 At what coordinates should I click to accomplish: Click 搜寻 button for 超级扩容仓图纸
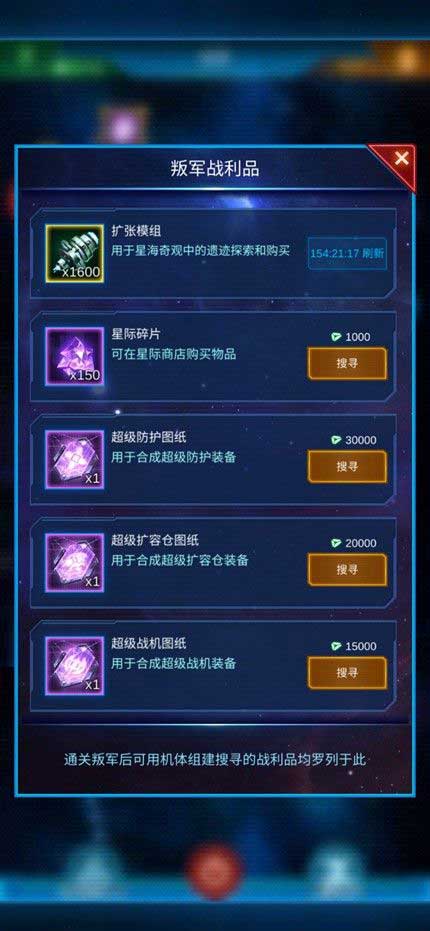click(347, 570)
